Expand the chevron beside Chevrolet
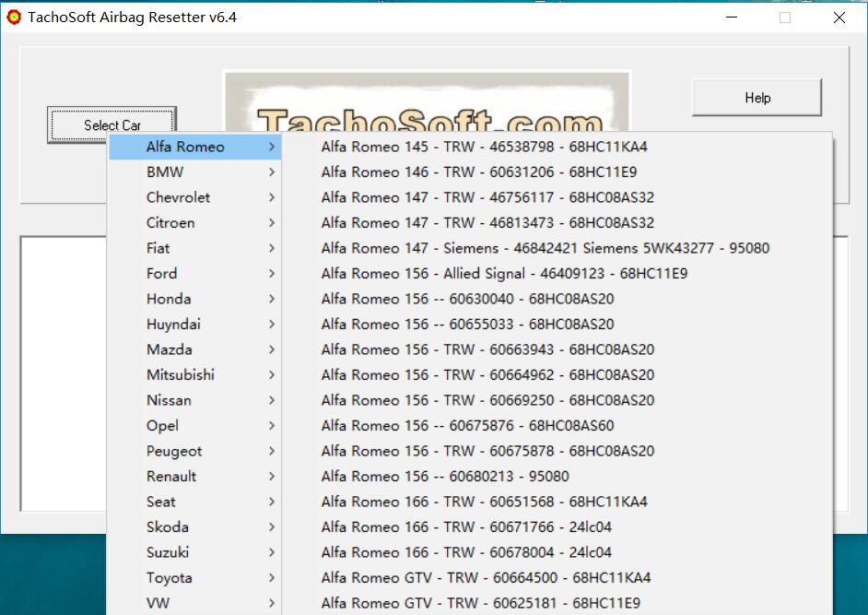The image size is (868, 615). coord(271,198)
